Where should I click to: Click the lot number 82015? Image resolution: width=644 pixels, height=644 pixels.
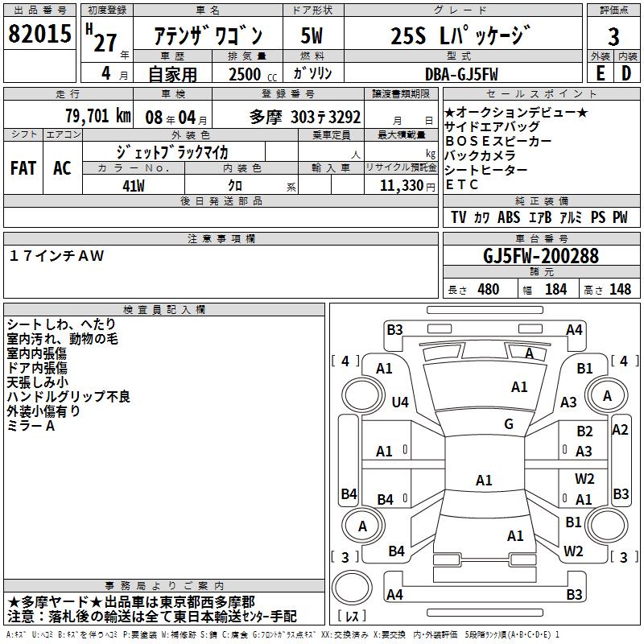(x=39, y=34)
